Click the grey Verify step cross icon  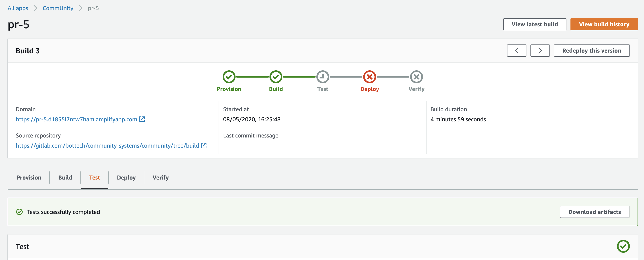416,77
